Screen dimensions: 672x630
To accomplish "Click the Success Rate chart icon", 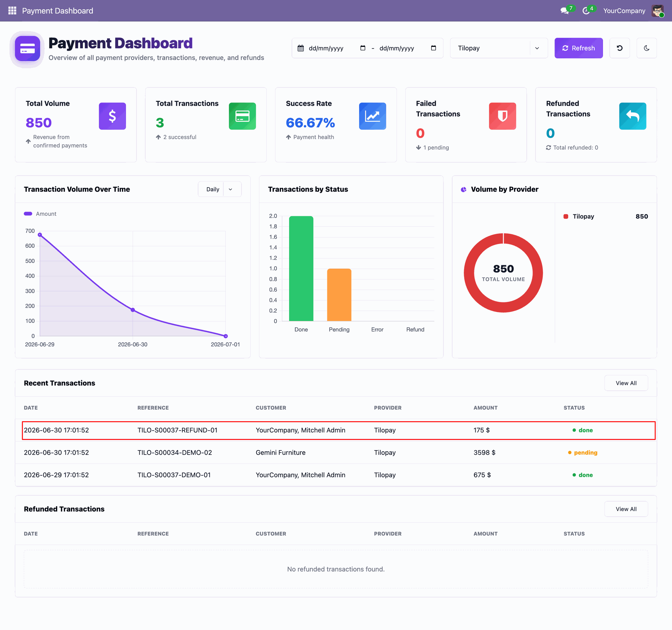I will point(372,116).
